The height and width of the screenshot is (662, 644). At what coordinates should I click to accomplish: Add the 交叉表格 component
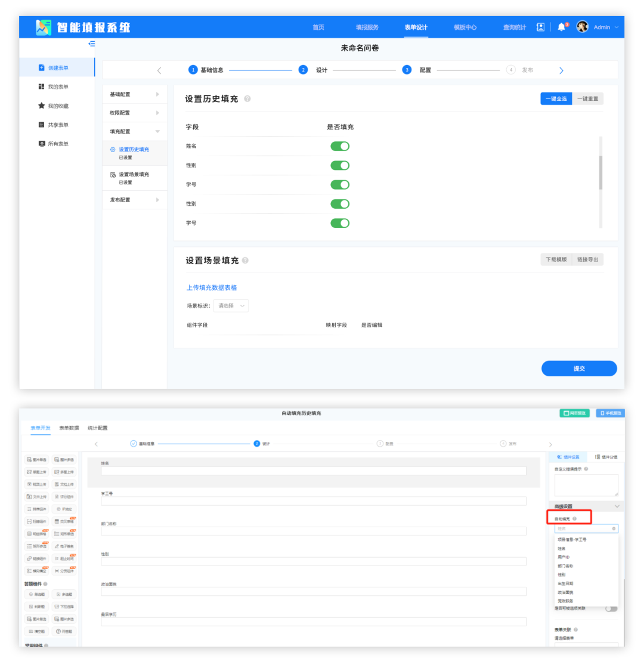coord(64,521)
